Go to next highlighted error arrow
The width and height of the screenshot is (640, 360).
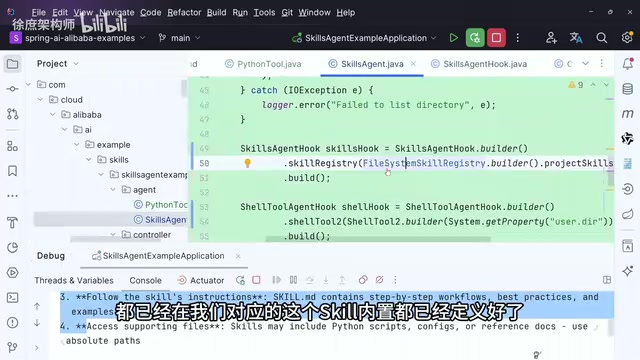606,84
